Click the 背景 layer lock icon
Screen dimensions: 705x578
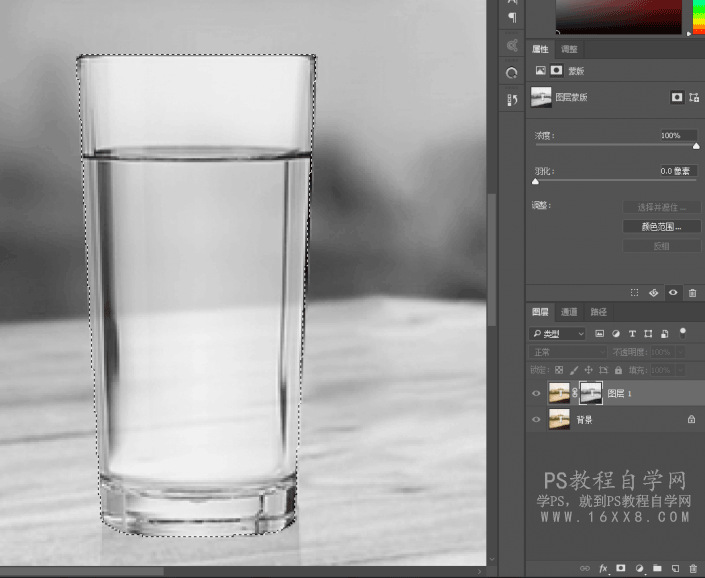point(691,419)
